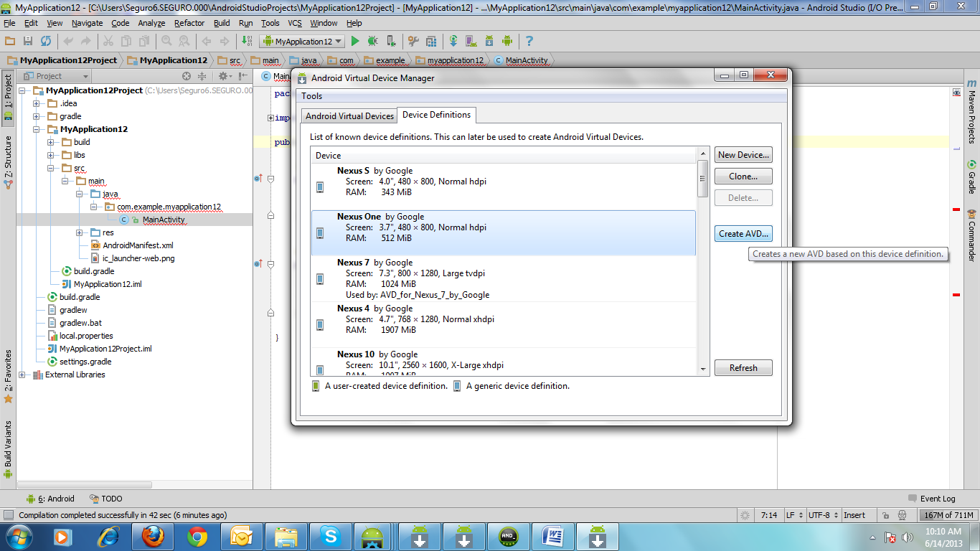Screen dimensions: 980x551
Task: Sync project with Gradle files icon
Action: [453, 41]
